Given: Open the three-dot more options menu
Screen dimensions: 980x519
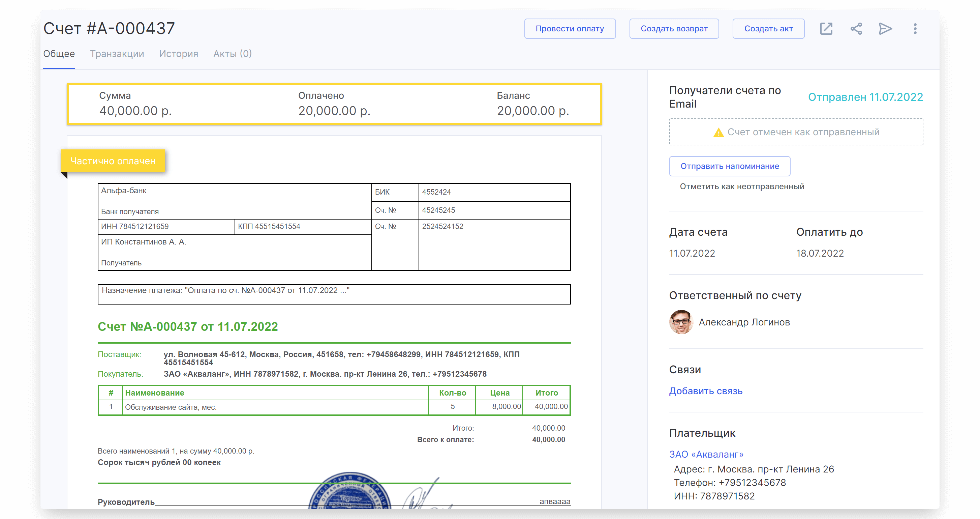Looking at the screenshot, I should click(915, 29).
